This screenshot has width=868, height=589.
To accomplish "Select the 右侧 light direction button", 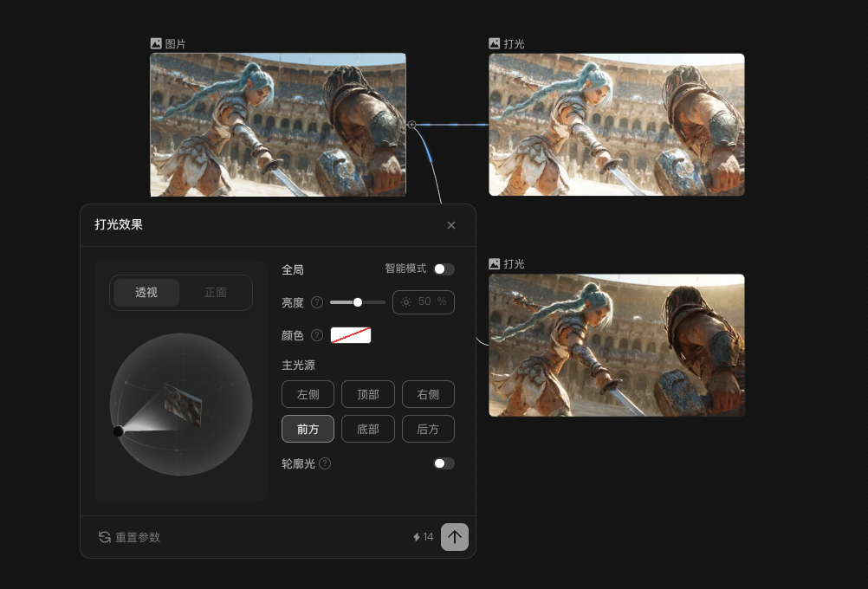I will [428, 394].
